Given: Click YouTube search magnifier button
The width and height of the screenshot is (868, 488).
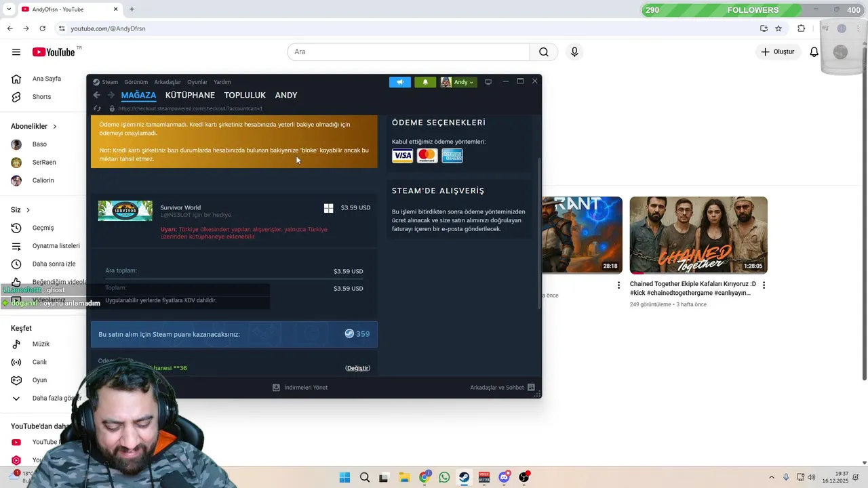Looking at the screenshot, I should tap(544, 52).
